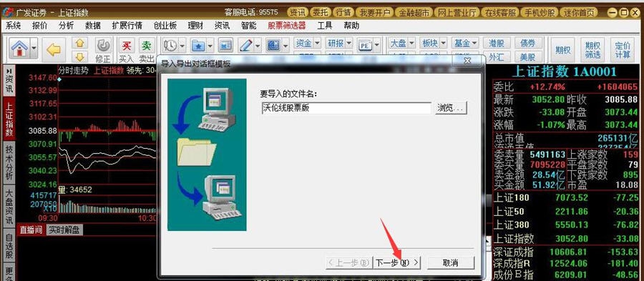Click the 浏览... browse button

tap(451, 108)
